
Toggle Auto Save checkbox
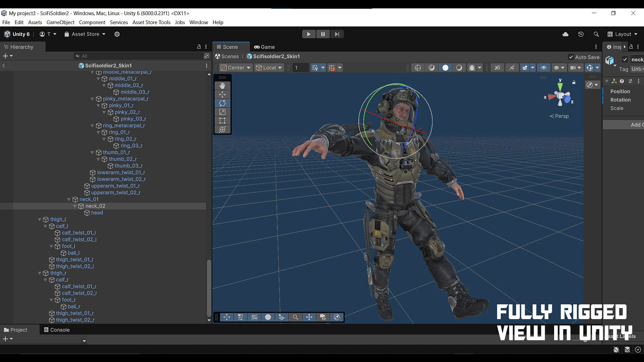[x=571, y=57]
